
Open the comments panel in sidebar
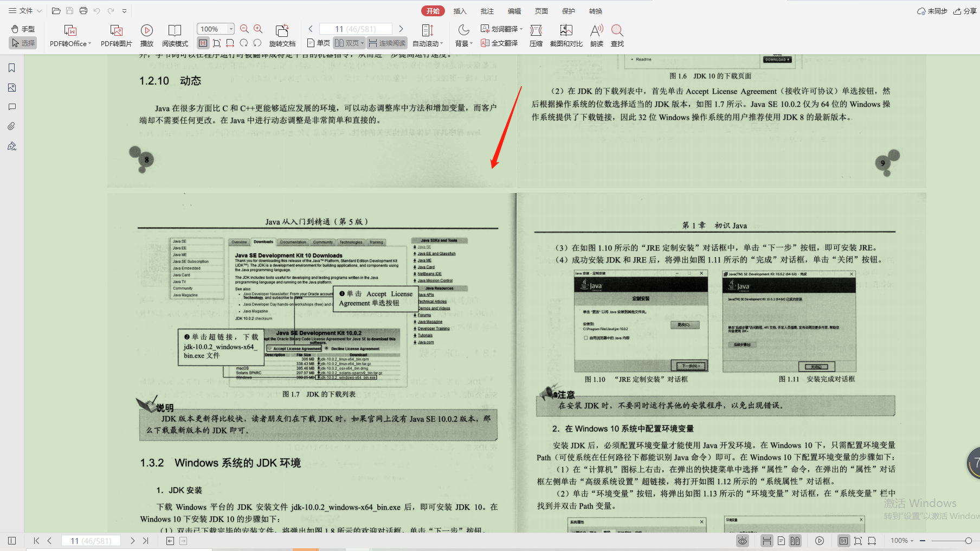(x=12, y=107)
